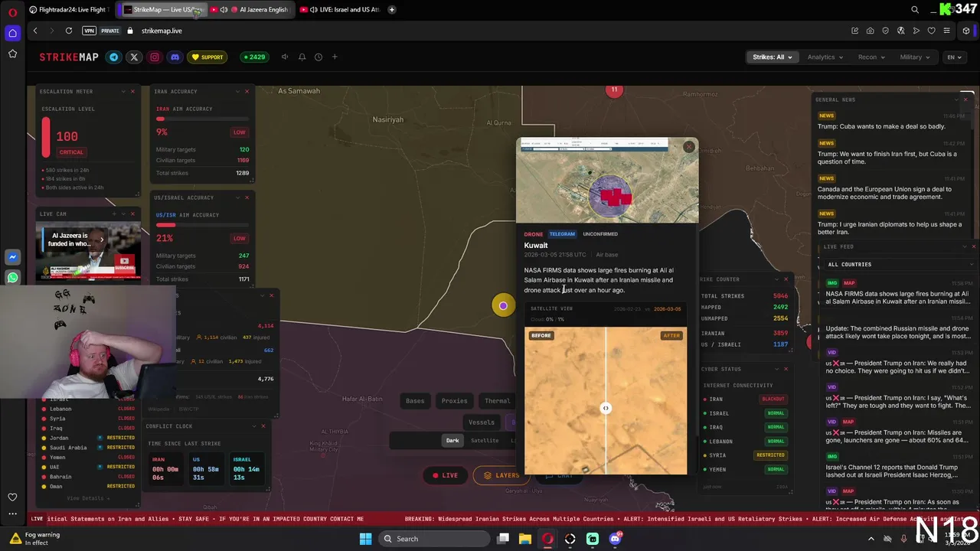
Task: Expand the Strikes: All dropdown
Action: [x=773, y=57]
